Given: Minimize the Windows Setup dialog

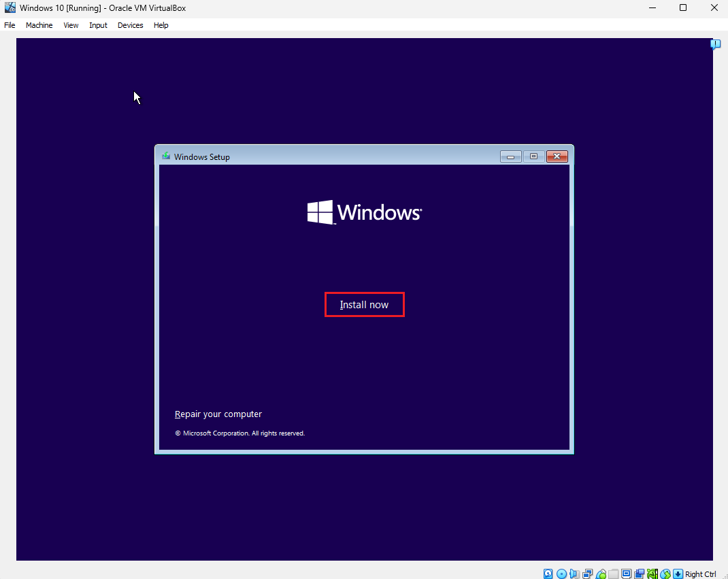Looking at the screenshot, I should point(511,156).
